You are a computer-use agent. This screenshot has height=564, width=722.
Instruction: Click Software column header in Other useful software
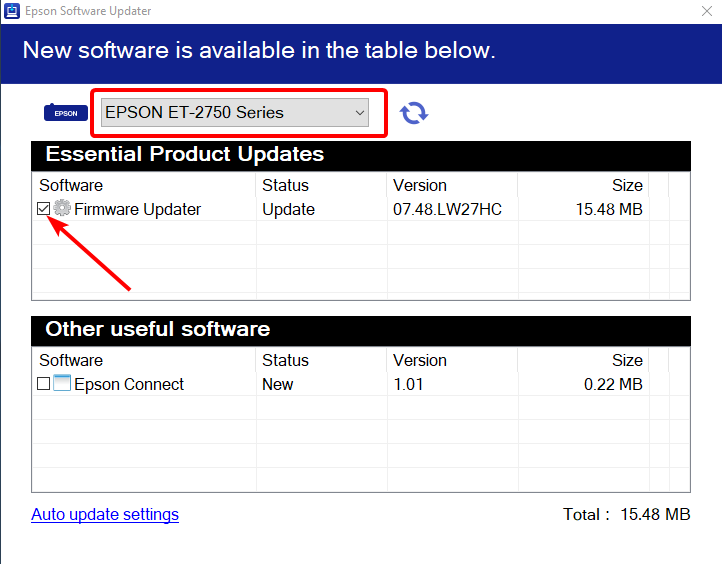[71, 360]
